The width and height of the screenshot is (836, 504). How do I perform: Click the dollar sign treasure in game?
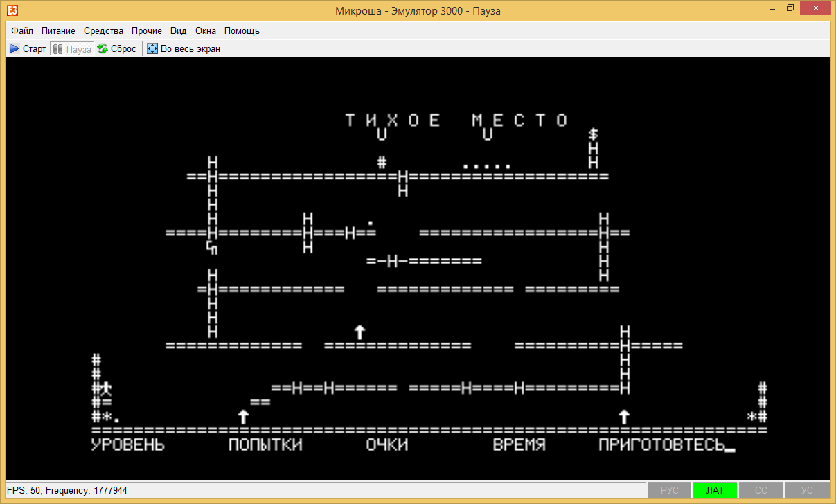point(593,134)
